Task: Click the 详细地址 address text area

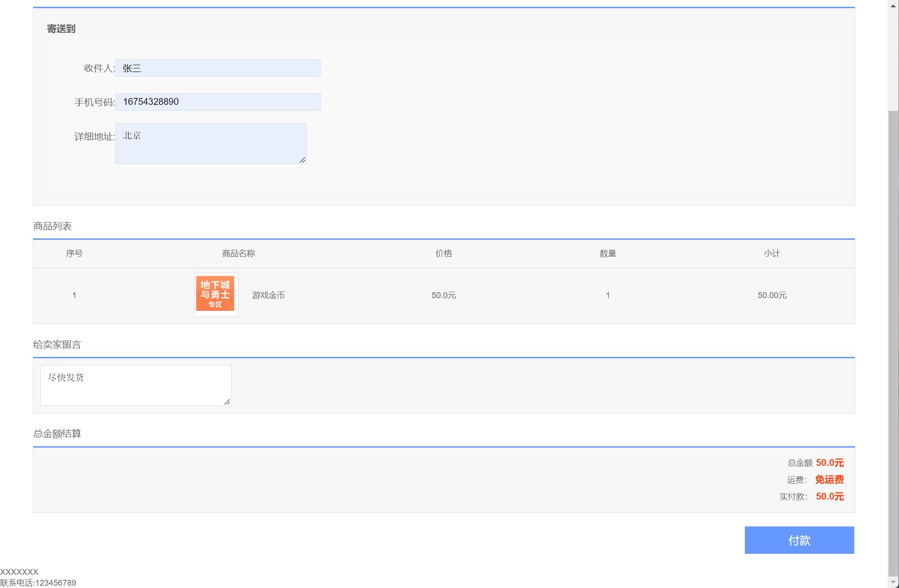Action: 211,143
